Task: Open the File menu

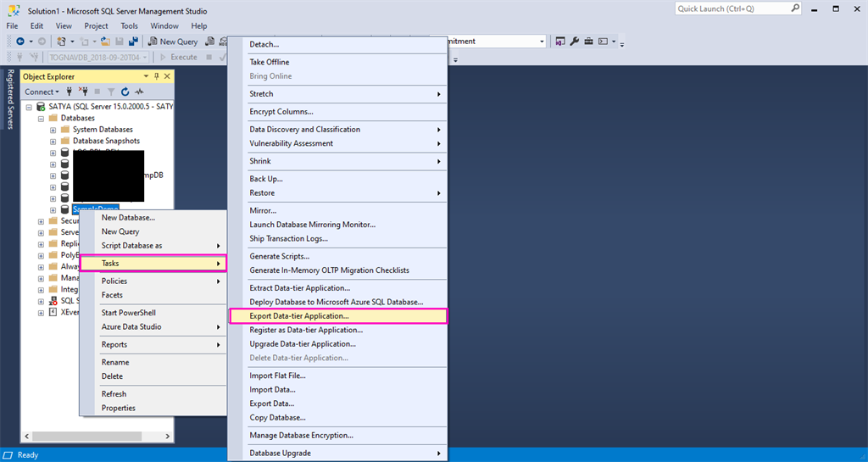Action: tap(12, 25)
